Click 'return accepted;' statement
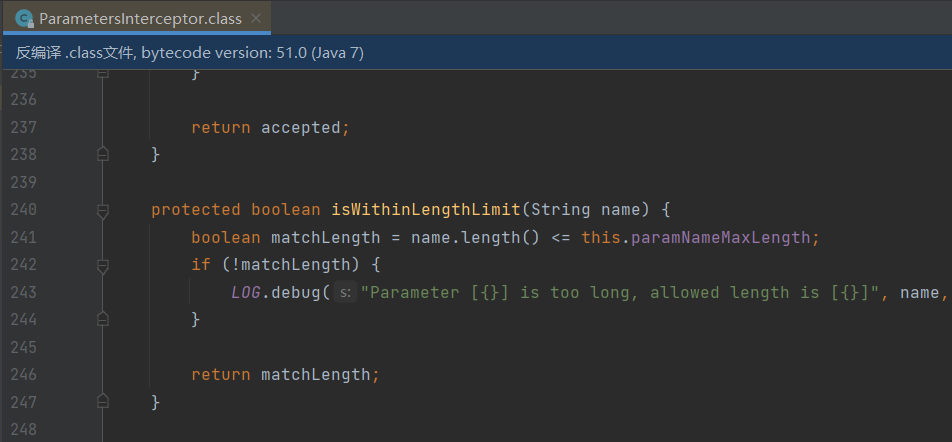Viewport: 952px width, 442px height. coord(271,128)
